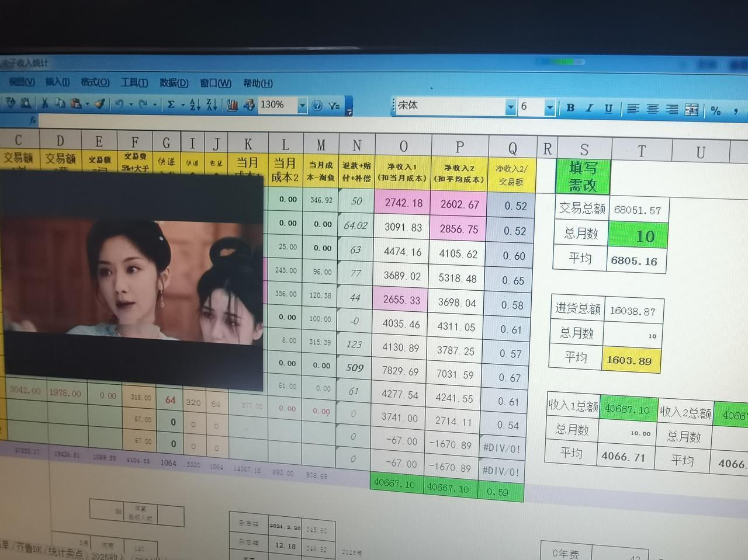Apply Percent Style with the % icon
This screenshot has height=560, width=748.
pos(716,110)
